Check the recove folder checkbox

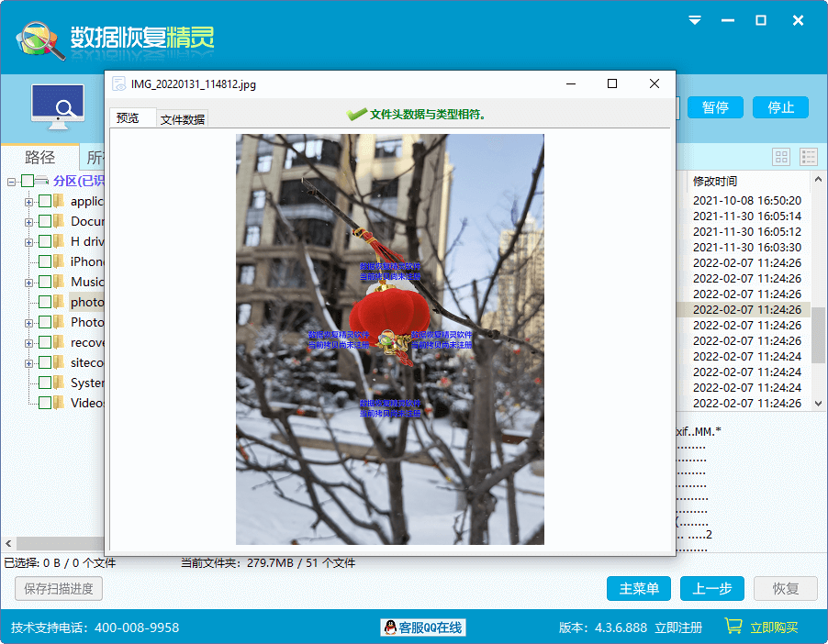(45, 342)
